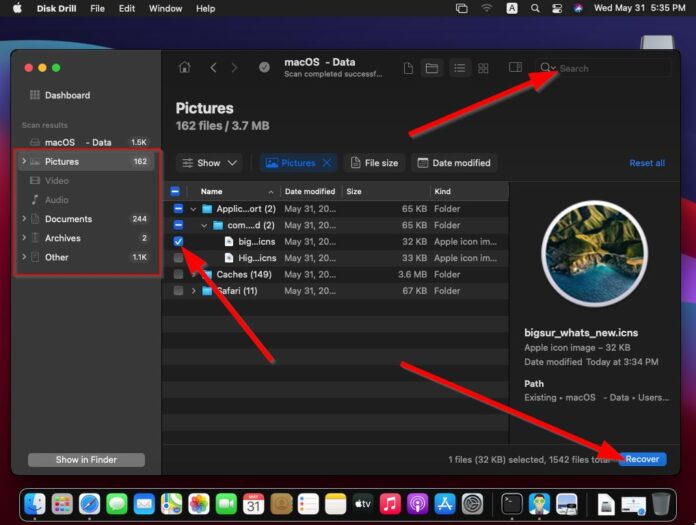Navigate back with the left chevron
Viewport: 696px width, 525px height.
pyautogui.click(x=214, y=67)
